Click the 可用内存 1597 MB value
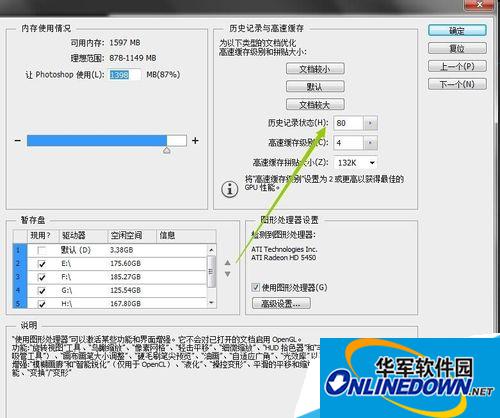Image resolution: width=500 pixels, height=418 pixels. (125, 43)
